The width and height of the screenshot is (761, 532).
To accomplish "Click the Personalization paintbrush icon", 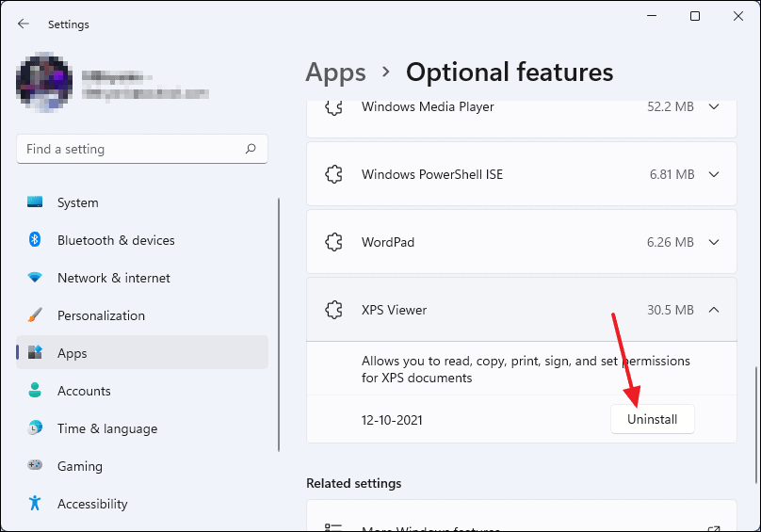I will point(35,315).
